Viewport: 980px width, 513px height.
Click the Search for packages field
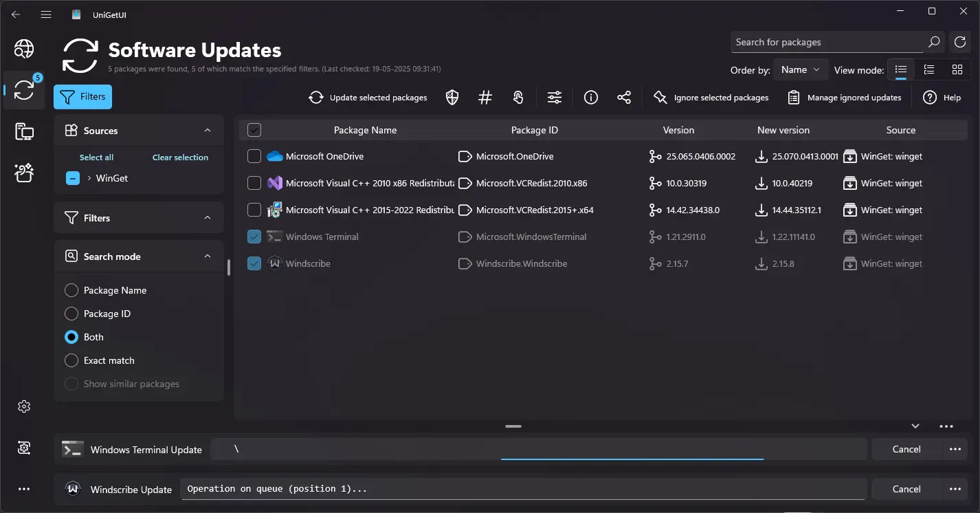[x=827, y=42]
